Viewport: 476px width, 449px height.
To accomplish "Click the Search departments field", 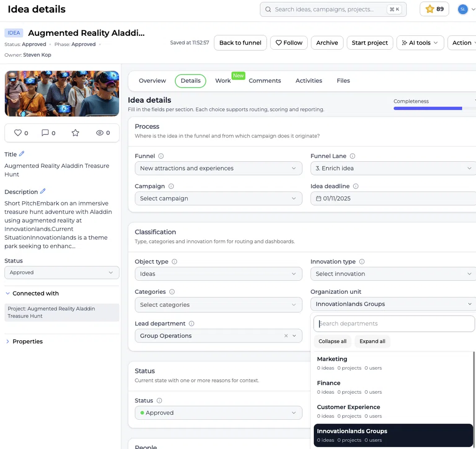I will coord(394,324).
